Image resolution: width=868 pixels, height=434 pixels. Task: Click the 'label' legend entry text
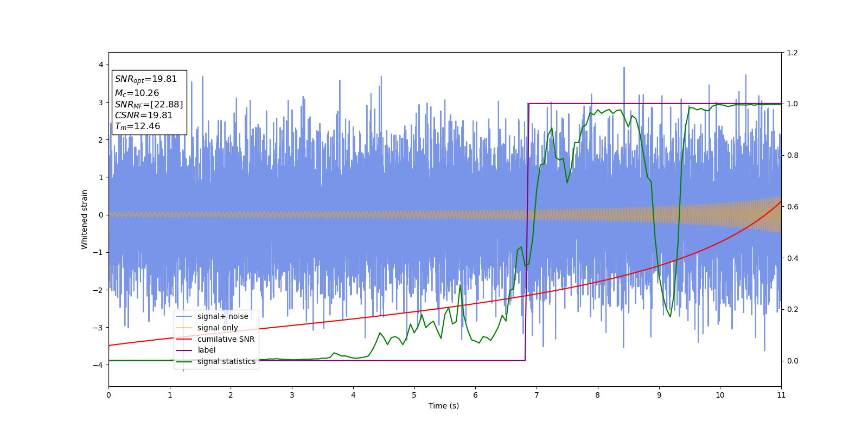tap(206, 350)
